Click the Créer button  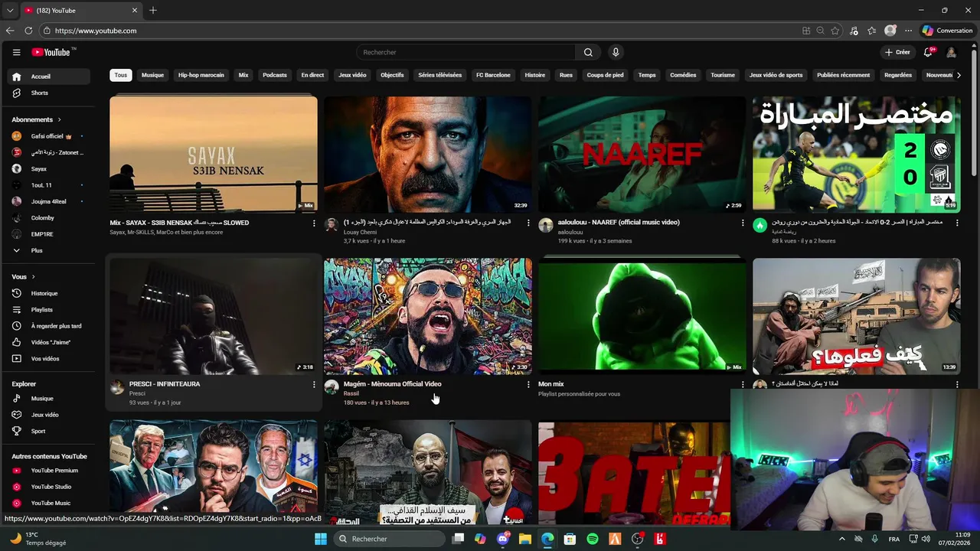pyautogui.click(x=897, y=52)
